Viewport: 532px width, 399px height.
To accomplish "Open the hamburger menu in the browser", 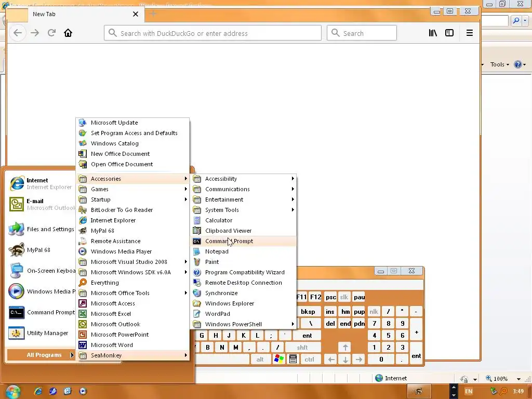I will coord(470,33).
